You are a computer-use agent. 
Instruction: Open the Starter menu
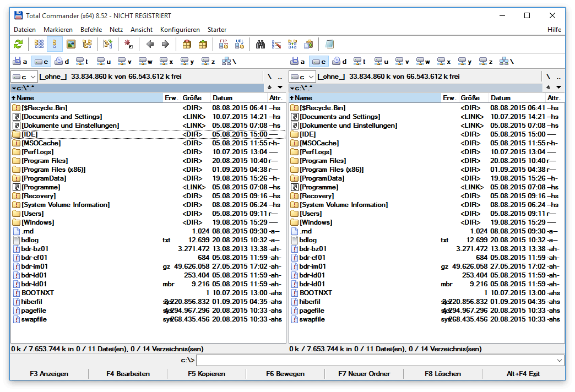click(x=217, y=30)
